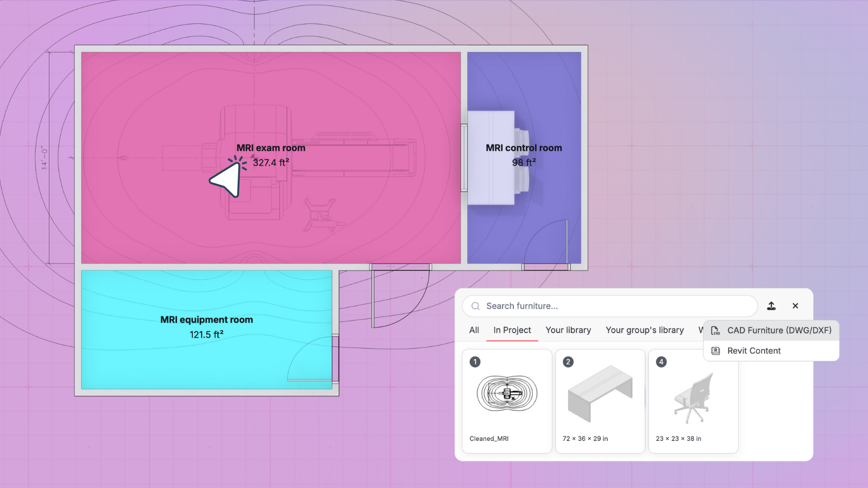Click the CAD file icon in the upload menu
Screen dimensions: 868x488
tap(715, 330)
